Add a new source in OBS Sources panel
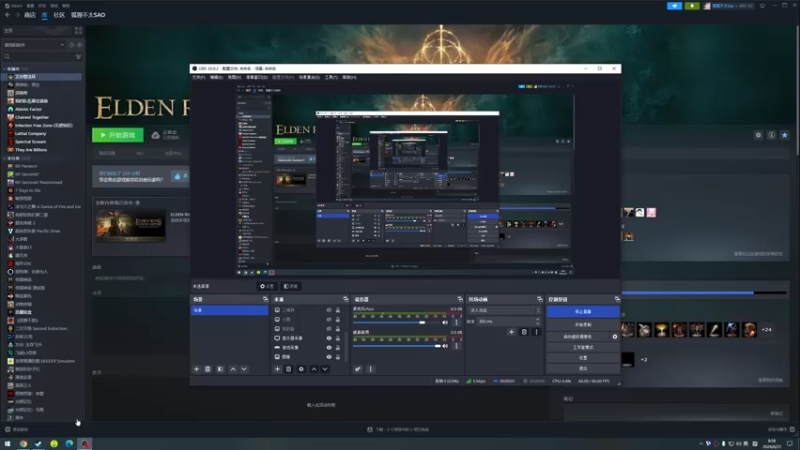The image size is (800, 450). [277, 369]
